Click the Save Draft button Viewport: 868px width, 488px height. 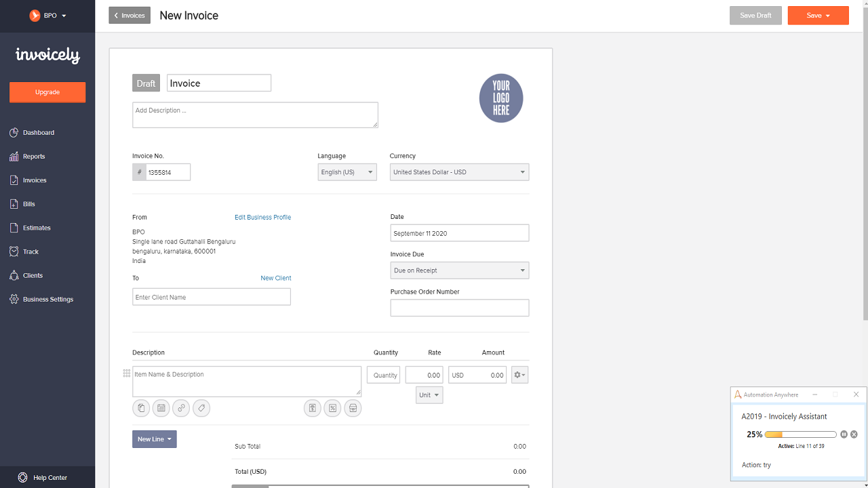[755, 16]
